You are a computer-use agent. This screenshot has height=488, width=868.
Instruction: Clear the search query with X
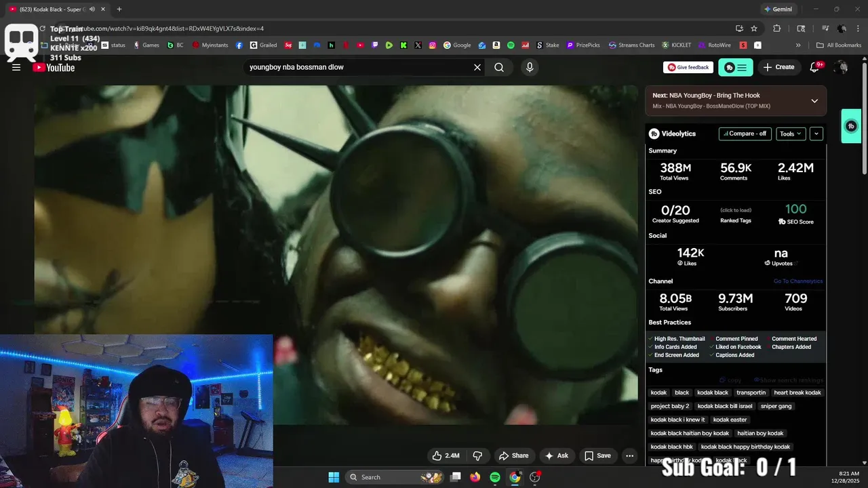477,67
